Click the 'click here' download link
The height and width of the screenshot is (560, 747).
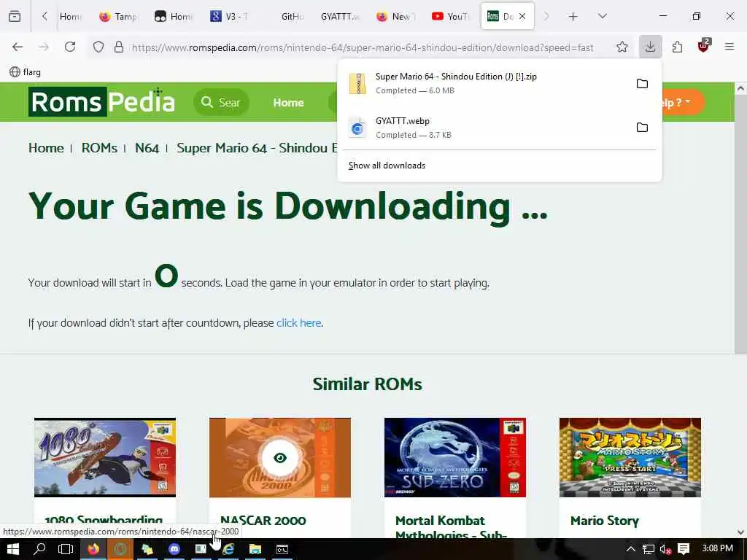tap(298, 323)
